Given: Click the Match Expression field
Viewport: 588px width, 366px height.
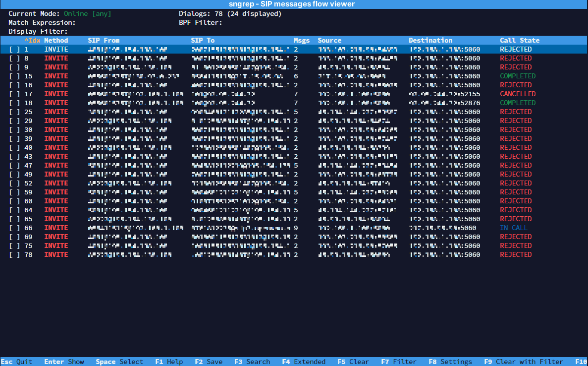Looking at the screenshot, I should (x=42, y=22).
